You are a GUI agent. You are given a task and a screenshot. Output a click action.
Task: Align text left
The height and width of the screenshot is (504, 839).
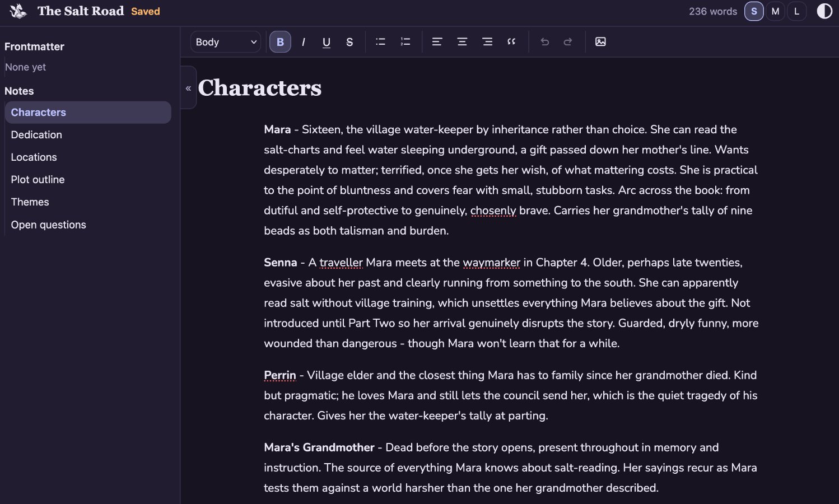pos(437,42)
